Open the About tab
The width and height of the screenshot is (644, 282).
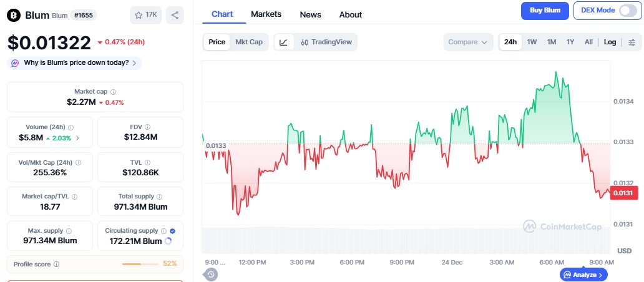(x=350, y=14)
